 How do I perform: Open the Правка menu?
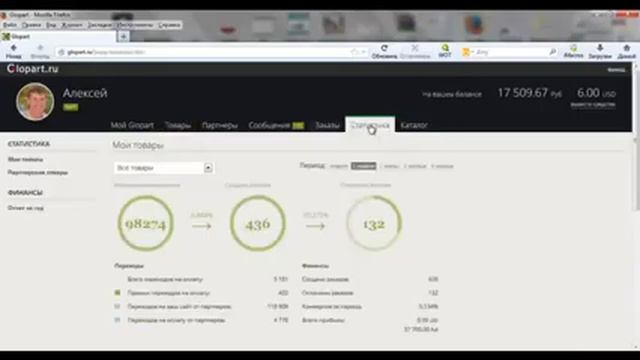point(31,25)
